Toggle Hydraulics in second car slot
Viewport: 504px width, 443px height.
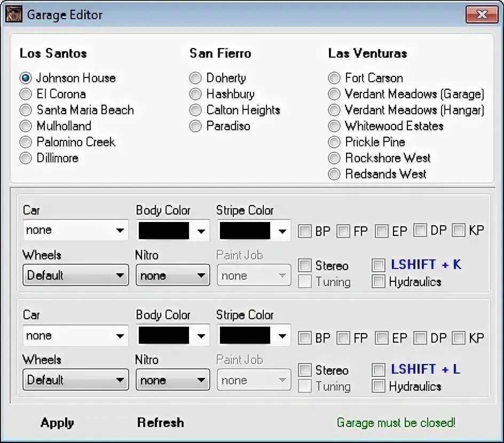click(379, 386)
